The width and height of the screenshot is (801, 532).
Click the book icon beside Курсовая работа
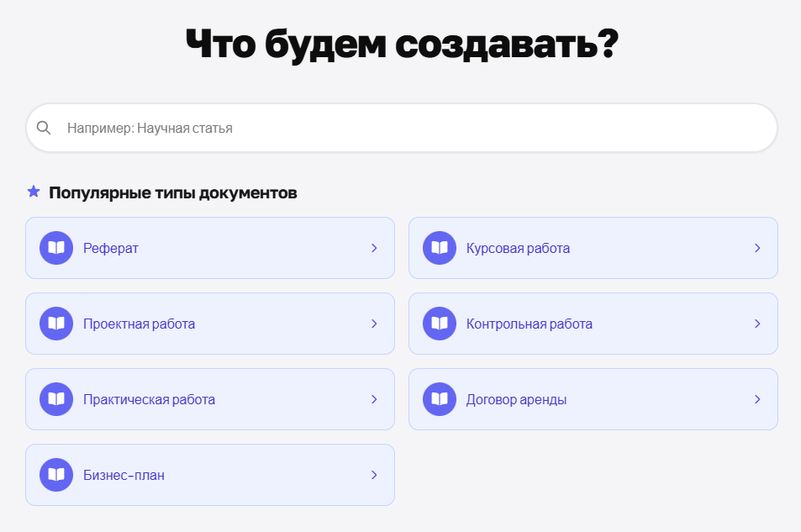pos(440,248)
